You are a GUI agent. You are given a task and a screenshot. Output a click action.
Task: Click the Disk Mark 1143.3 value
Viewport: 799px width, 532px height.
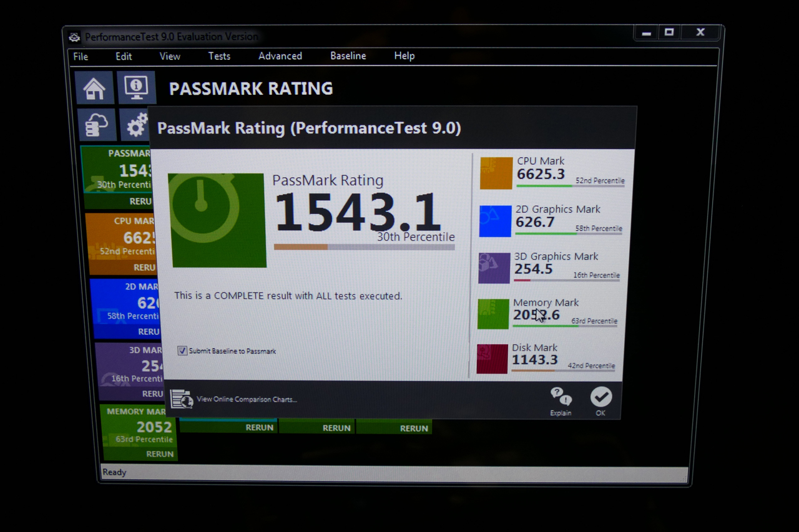pyautogui.click(x=534, y=360)
